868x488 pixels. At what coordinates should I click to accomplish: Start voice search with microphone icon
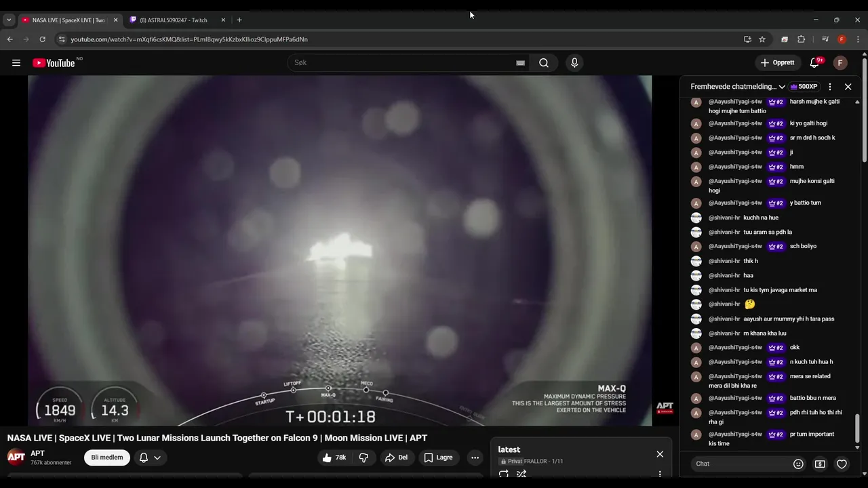tap(574, 63)
